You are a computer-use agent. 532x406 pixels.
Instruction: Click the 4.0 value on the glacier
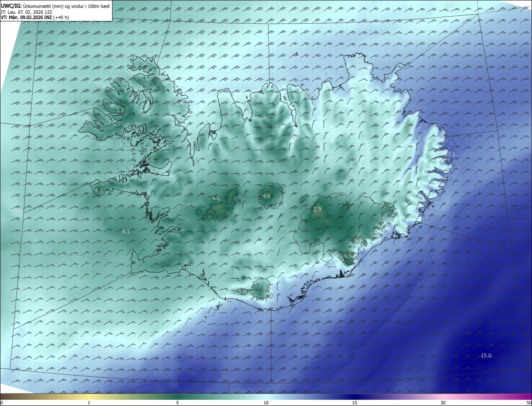click(216, 198)
